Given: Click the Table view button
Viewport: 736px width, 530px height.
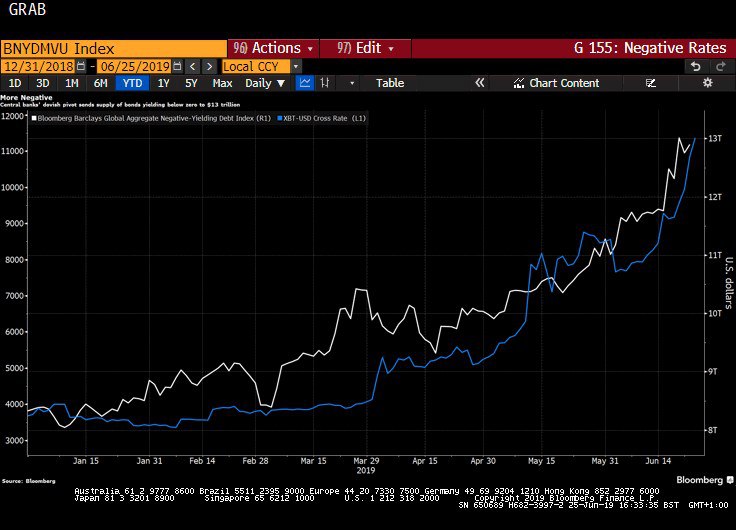Looking at the screenshot, I should [390, 83].
